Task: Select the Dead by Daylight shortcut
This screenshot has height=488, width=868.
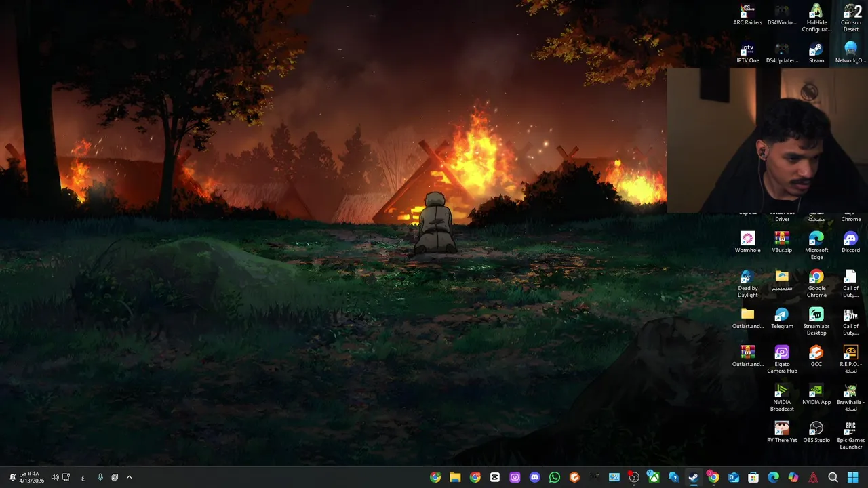Action: pos(747,284)
